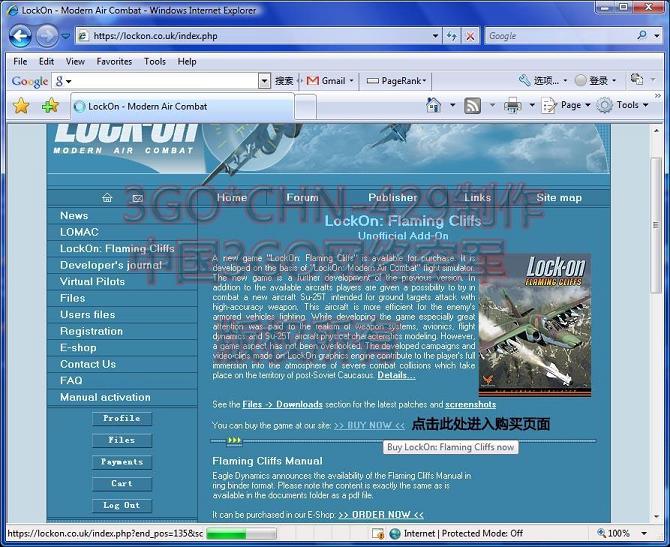Open FAQ in the sidebar
This screenshot has height=547, width=670.
click(x=71, y=381)
